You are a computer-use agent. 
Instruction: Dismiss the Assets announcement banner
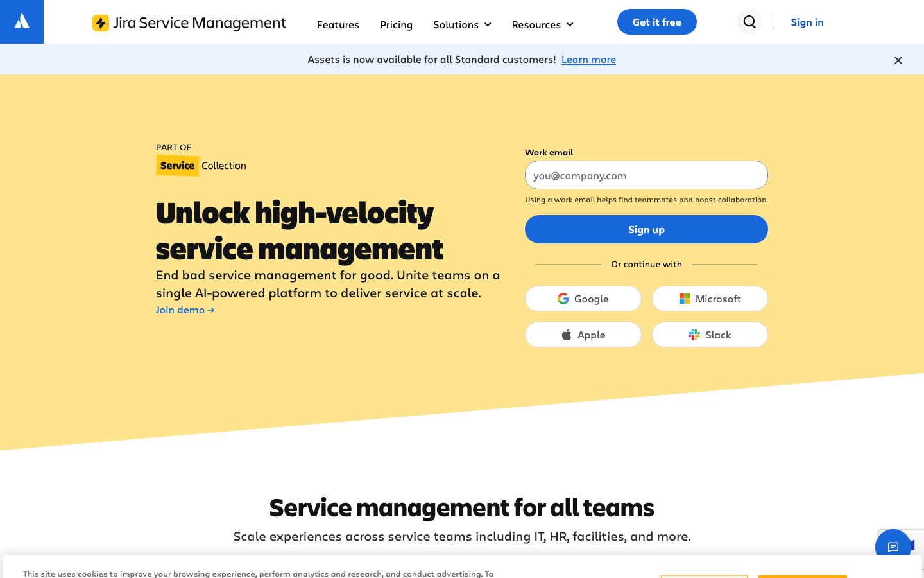tap(898, 60)
